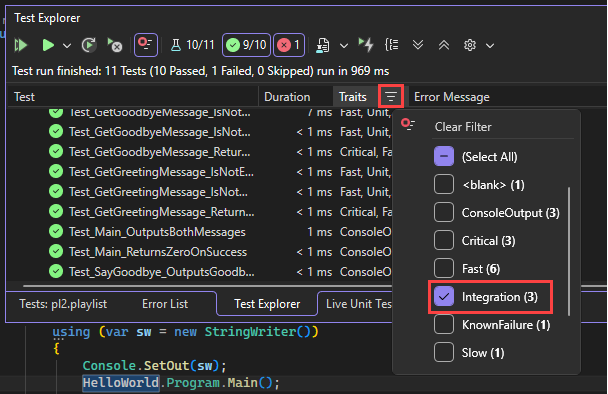
Task: Toggle the passed tests 9/10 filter
Action: (246, 45)
